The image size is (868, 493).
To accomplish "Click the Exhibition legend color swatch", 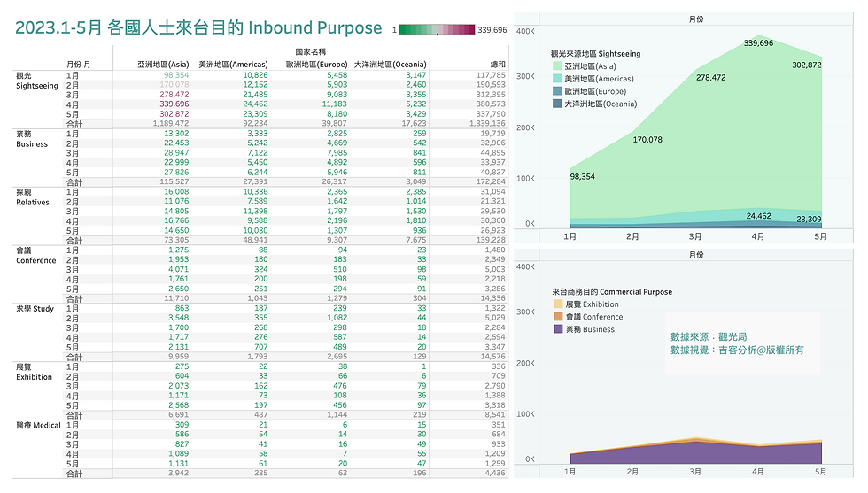I will pyautogui.click(x=558, y=304).
